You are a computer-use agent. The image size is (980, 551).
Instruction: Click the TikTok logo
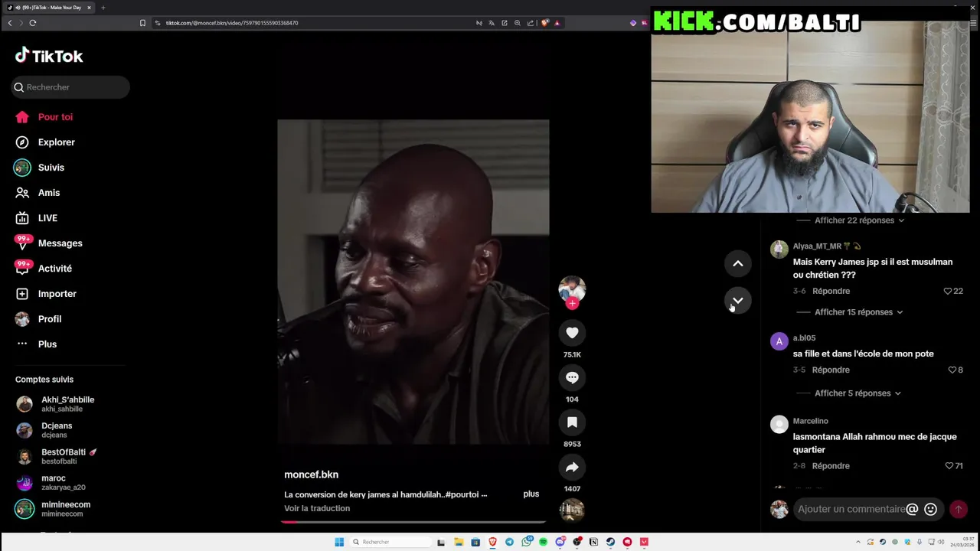(49, 56)
